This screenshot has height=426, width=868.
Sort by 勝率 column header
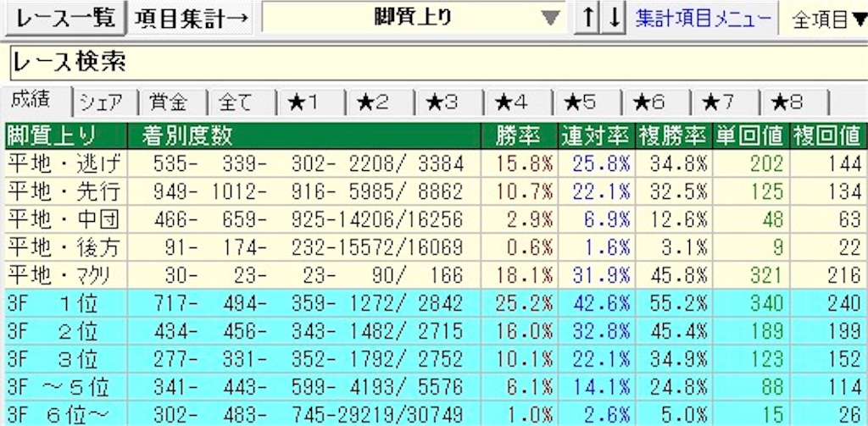tap(518, 136)
